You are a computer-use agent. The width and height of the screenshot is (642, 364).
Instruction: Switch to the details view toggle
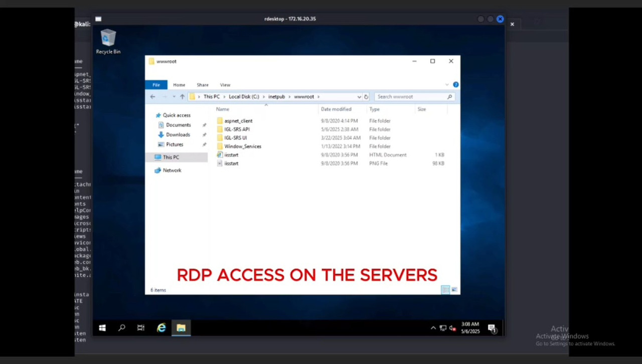coord(445,290)
